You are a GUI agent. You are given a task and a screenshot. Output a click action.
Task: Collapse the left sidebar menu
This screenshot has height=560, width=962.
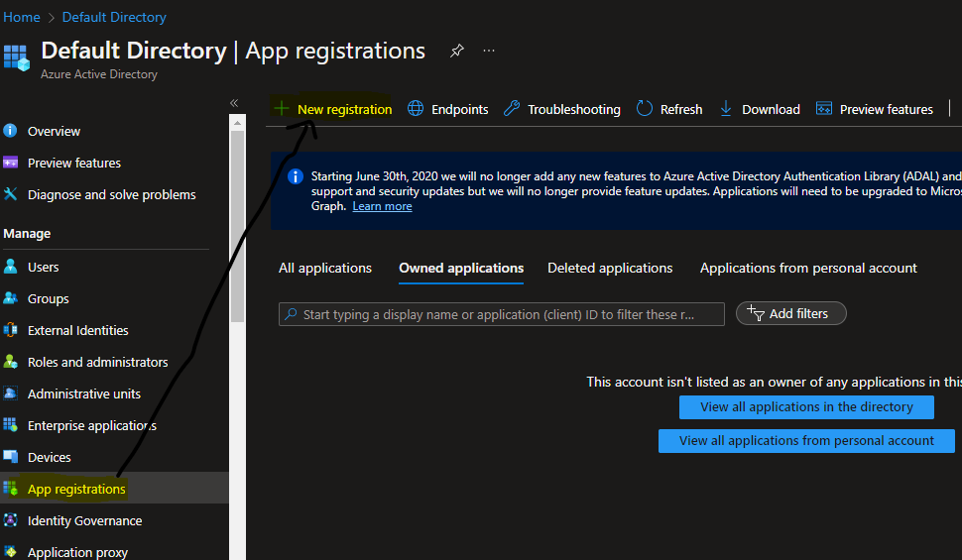tap(234, 103)
